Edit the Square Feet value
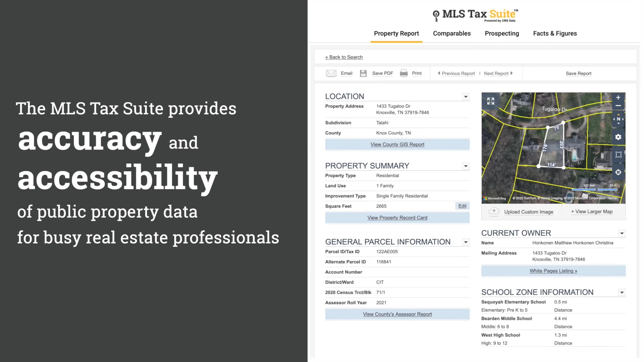 [x=462, y=206]
